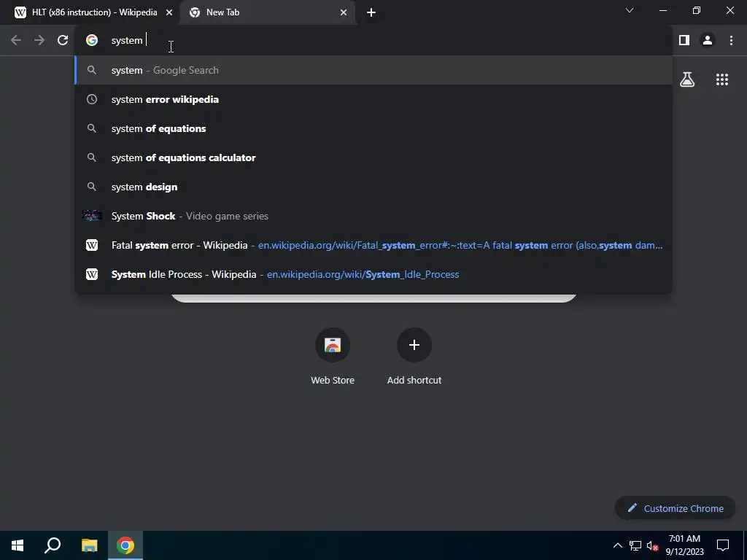
Task: Click search icon beside 'system of equations'
Action: coord(92,128)
